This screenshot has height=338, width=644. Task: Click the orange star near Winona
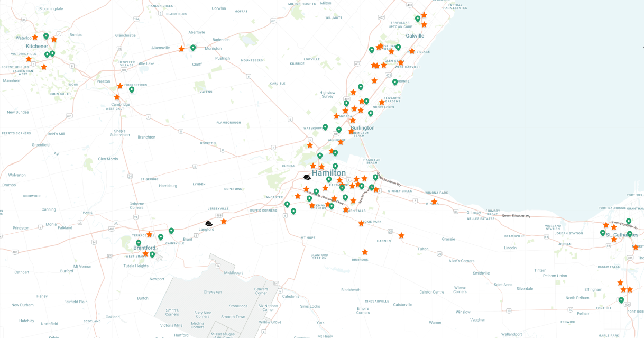point(434,202)
